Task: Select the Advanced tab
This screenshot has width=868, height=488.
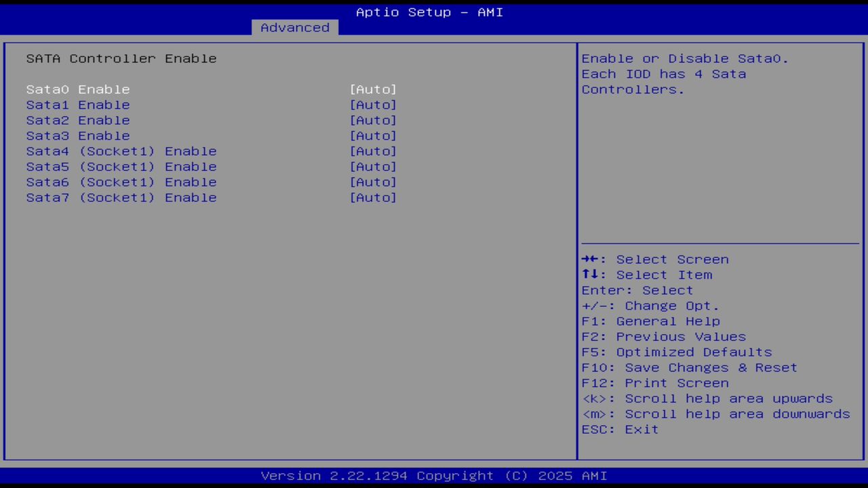Action: click(294, 27)
